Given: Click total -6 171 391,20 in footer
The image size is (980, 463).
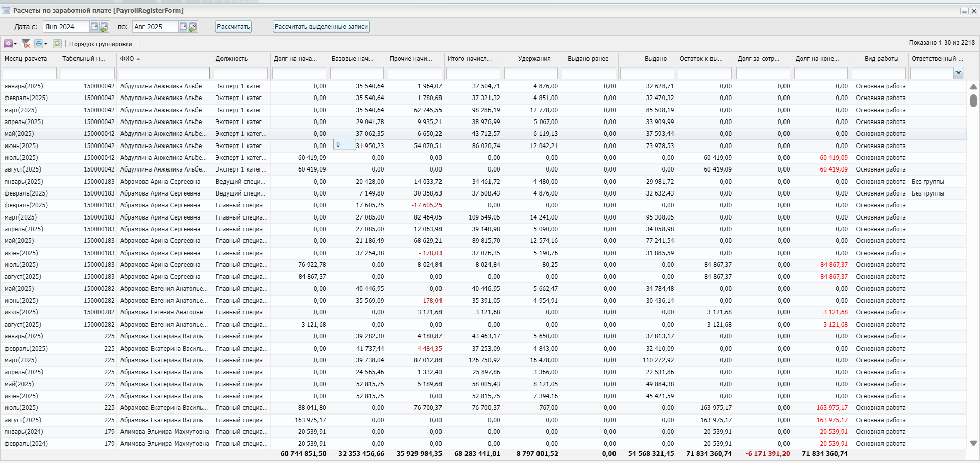Looking at the screenshot, I should coord(767,454).
